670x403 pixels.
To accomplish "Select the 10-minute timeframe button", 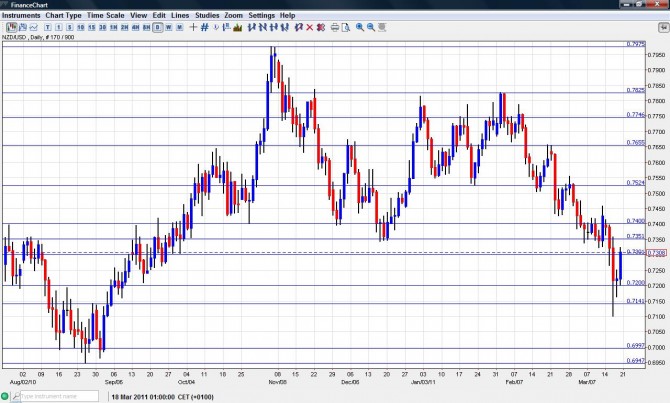I will pos(80,27).
